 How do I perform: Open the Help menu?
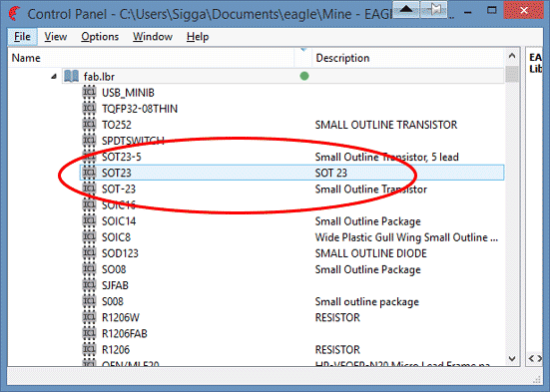(198, 37)
